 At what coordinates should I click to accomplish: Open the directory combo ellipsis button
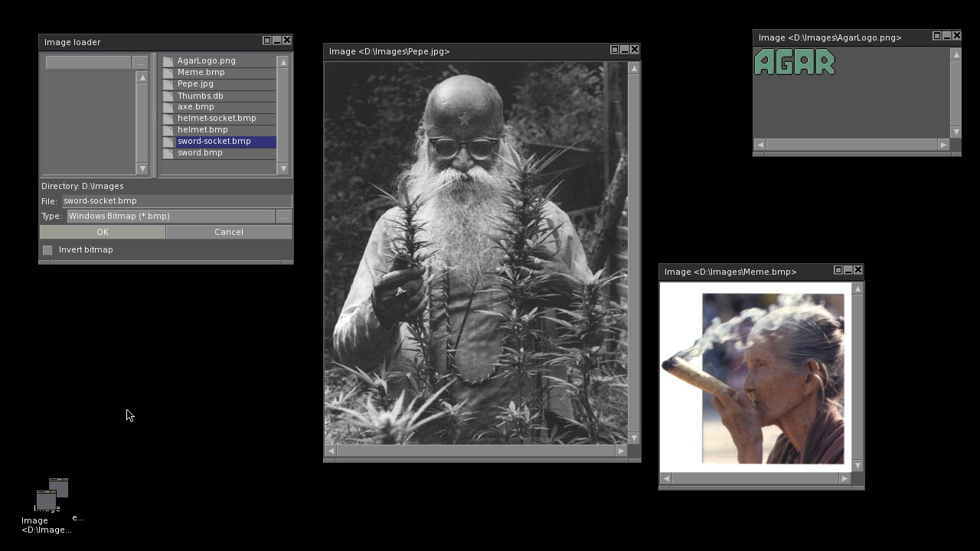[140, 63]
